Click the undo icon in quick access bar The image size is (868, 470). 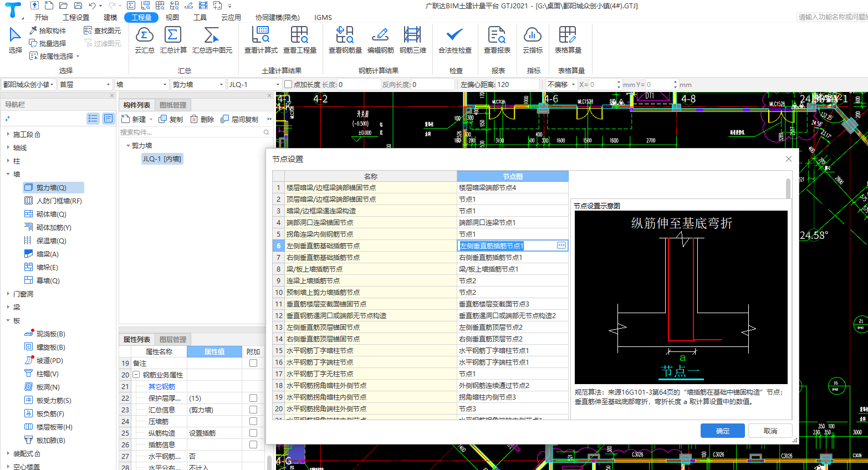92,6
